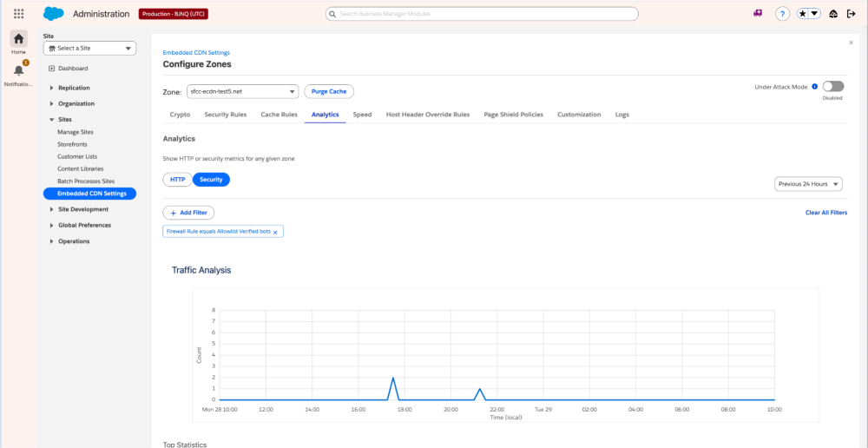This screenshot has height=448, width=868.
Task: Click the Purge Cache button
Action: [x=329, y=91]
